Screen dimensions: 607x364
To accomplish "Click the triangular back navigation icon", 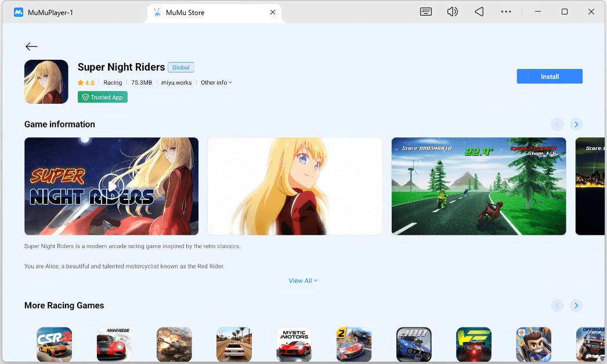I will [x=479, y=12].
